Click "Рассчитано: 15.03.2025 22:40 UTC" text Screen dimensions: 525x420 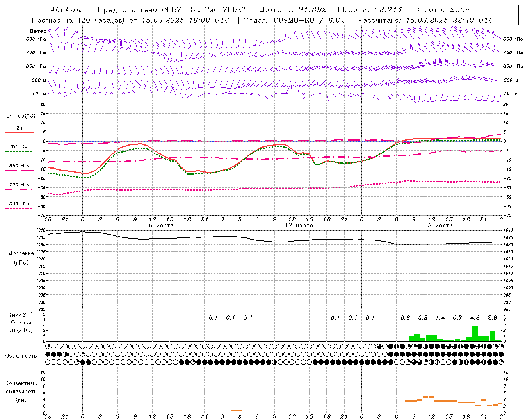click(426, 20)
